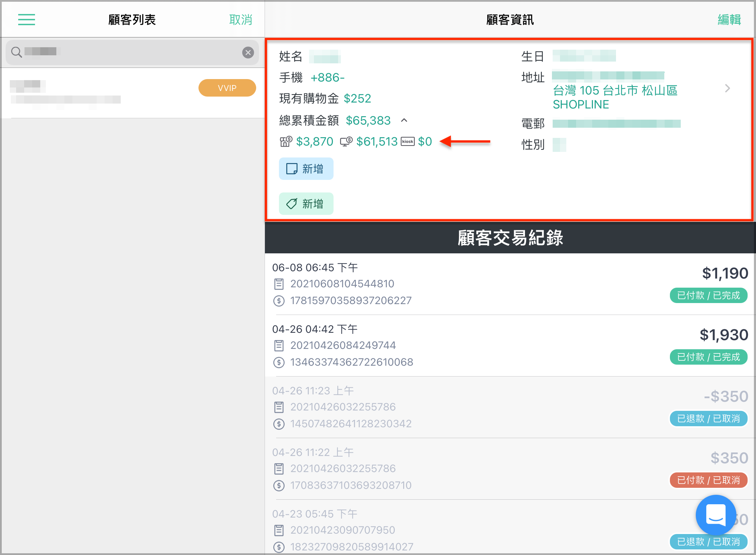756x555 pixels.
Task: Open the hamburger menu icon
Action: click(x=27, y=20)
